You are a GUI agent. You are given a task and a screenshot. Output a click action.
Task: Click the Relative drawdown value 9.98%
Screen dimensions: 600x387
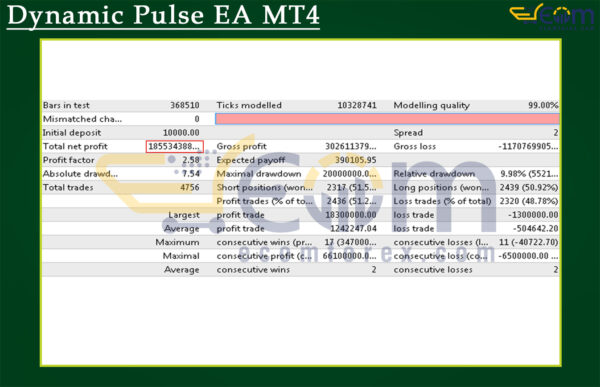tap(529, 174)
